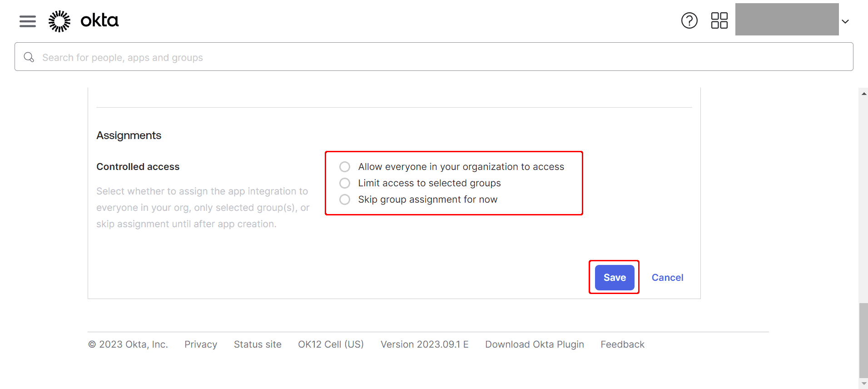Open the hamburger navigation menu
The image size is (868, 389).
(28, 21)
